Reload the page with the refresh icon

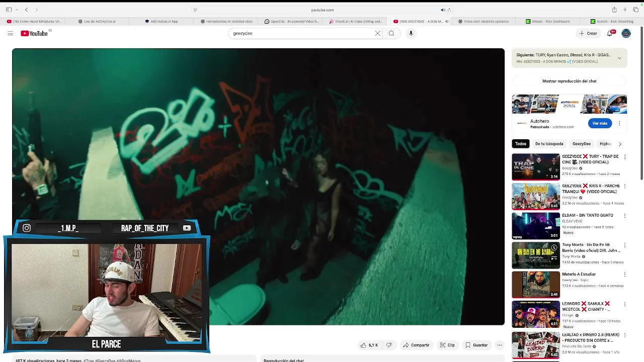449,10
